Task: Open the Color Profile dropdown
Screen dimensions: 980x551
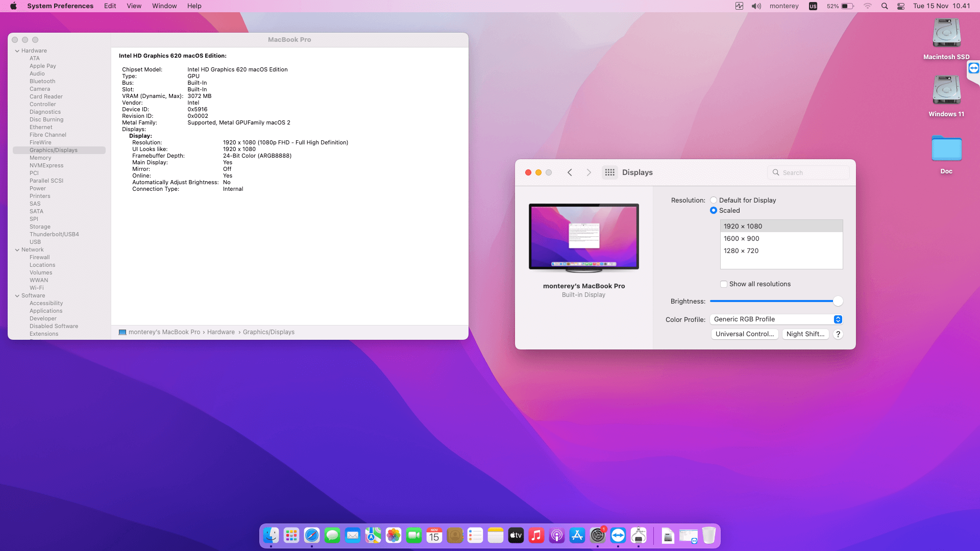Action: point(775,319)
